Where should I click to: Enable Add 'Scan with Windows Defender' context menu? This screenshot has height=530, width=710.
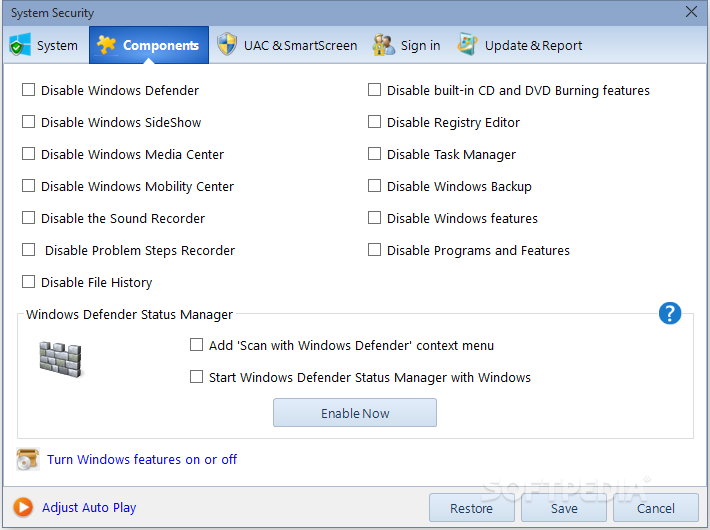[x=197, y=345]
